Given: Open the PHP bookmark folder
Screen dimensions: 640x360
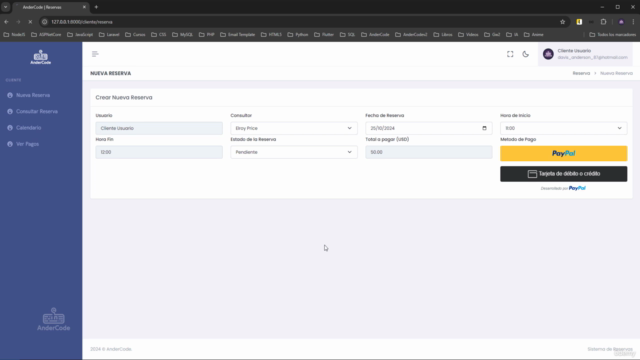Looking at the screenshot, I should point(207,35).
